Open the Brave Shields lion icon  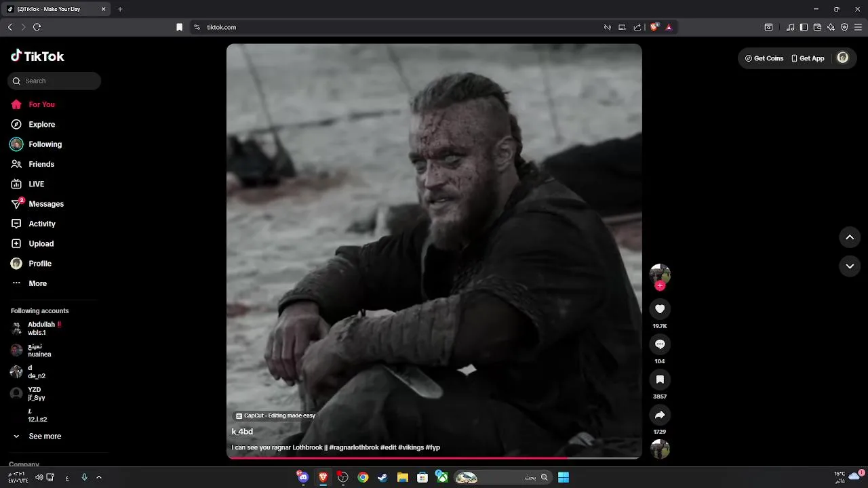(654, 27)
